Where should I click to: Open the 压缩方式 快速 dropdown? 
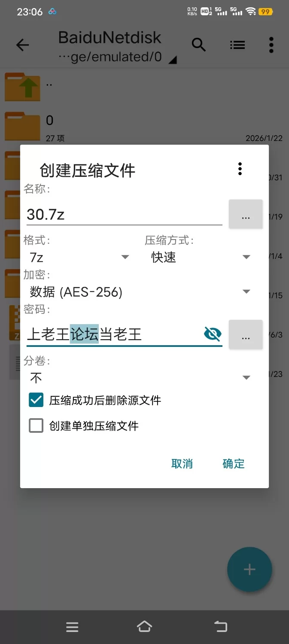pyautogui.click(x=201, y=257)
